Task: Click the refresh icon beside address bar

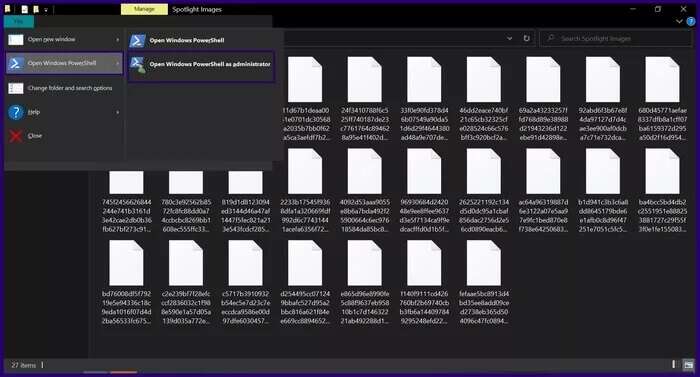Action: click(526, 38)
